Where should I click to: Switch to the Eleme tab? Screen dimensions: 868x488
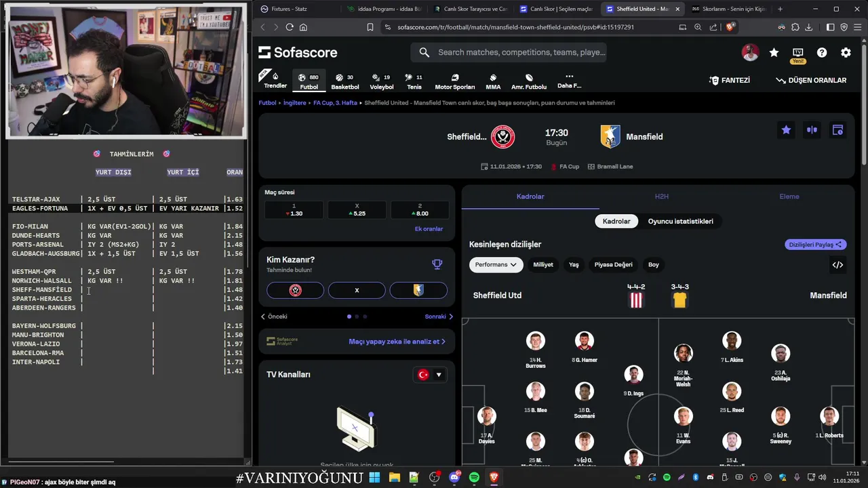click(789, 197)
